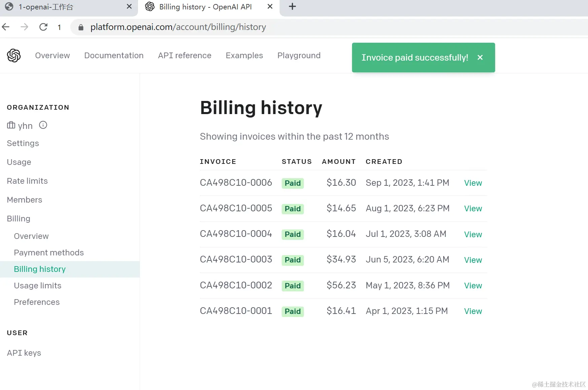Click the $14.65 amount
Image resolution: width=588 pixels, height=390 pixels.
[x=341, y=208]
